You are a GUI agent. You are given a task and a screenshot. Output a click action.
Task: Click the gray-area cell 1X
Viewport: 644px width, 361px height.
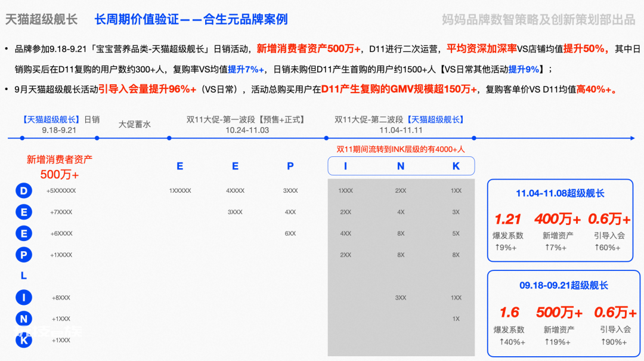point(456,319)
